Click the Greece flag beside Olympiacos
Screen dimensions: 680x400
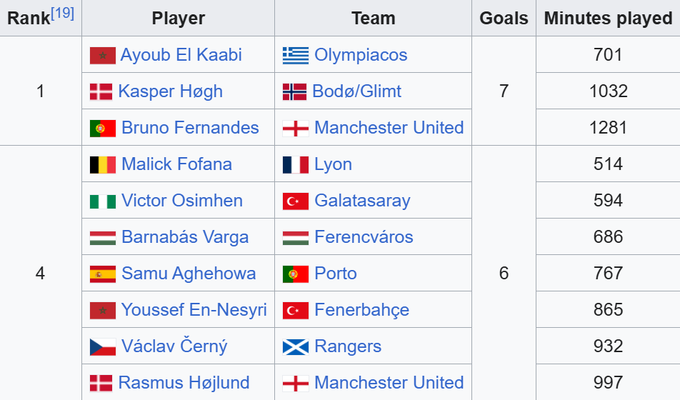click(296, 56)
